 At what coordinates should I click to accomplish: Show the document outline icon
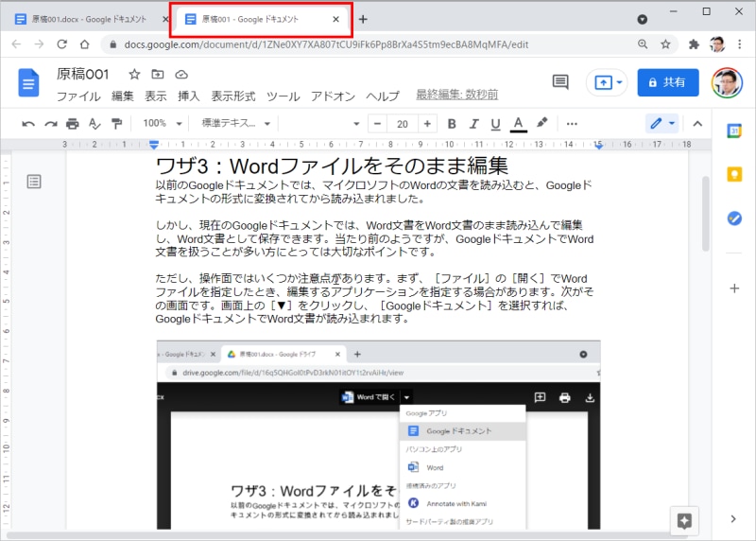[34, 182]
